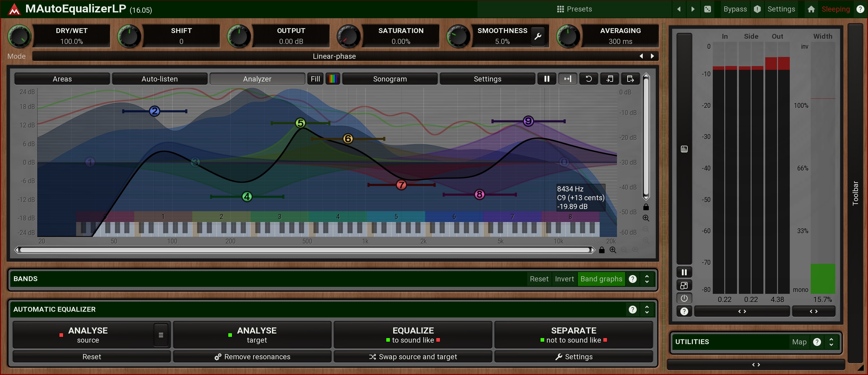The height and width of the screenshot is (375, 868).
Task: Select EQ band 2 node
Action: point(155,111)
